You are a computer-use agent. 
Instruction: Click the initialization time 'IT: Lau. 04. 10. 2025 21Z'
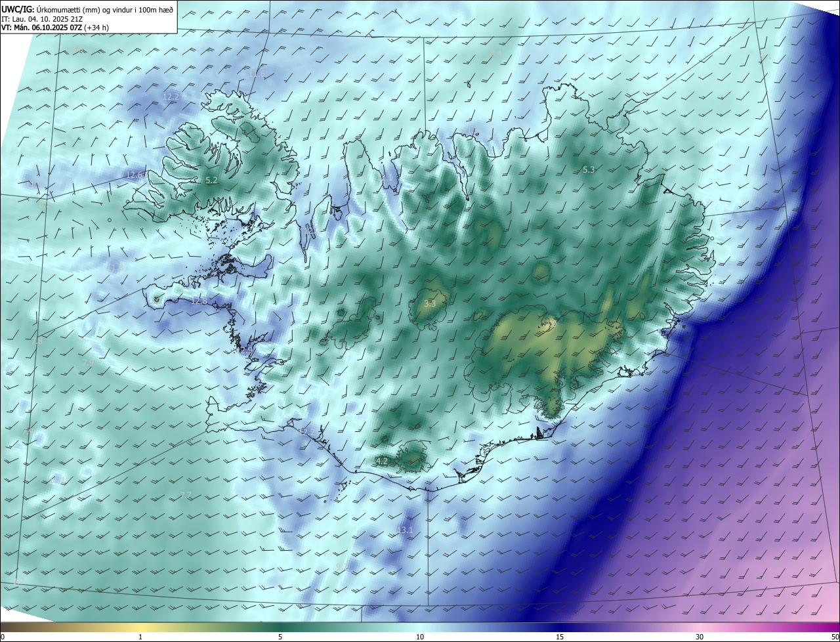tap(43, 20)
